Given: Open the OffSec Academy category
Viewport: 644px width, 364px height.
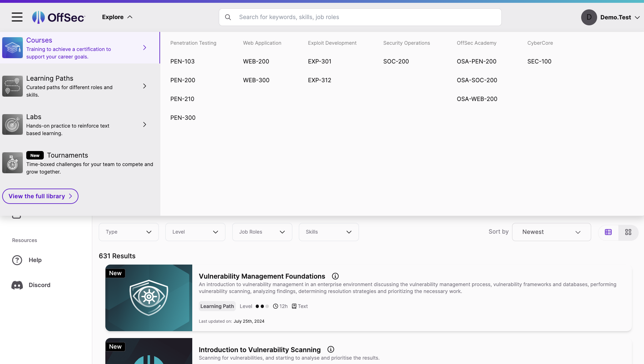Looking at the screenshot, I should pyautogui.click(x=476, y=43).
